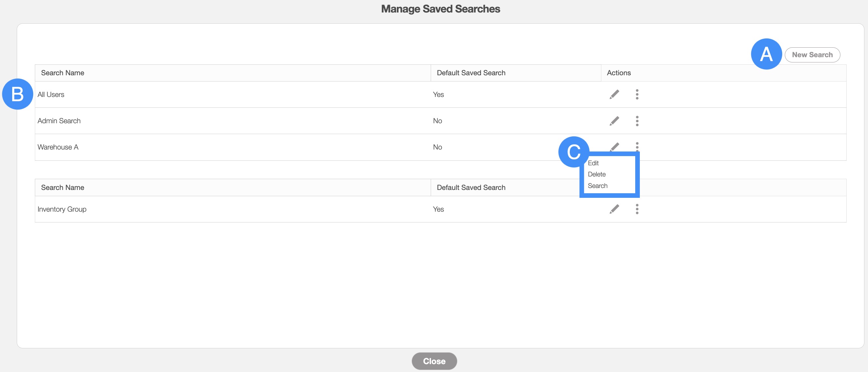868x372 pixels.
Task: Select the Inventory Group row name
Action: click(62, 209)
